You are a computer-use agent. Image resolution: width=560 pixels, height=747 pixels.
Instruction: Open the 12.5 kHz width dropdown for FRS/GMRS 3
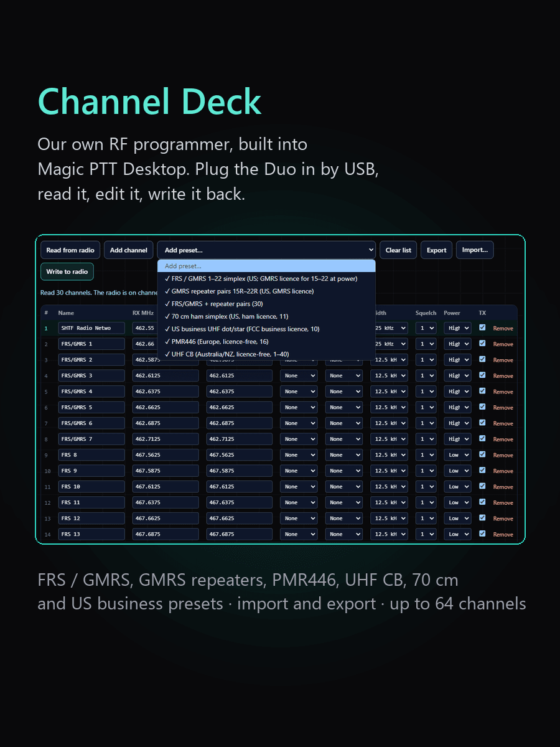pos(389,375)
